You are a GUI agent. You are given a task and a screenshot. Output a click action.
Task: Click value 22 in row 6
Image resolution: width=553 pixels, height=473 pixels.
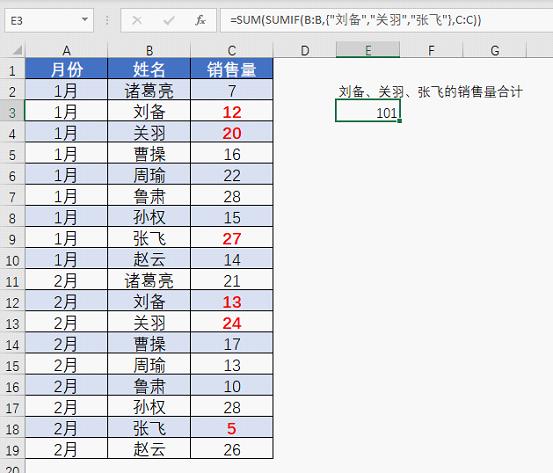click(x=232, y=174)
